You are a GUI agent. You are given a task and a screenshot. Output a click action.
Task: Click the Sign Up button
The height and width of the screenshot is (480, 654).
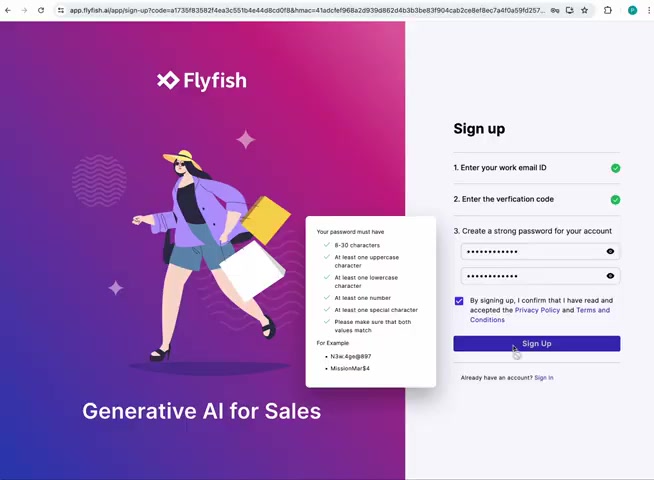[536, 344]
